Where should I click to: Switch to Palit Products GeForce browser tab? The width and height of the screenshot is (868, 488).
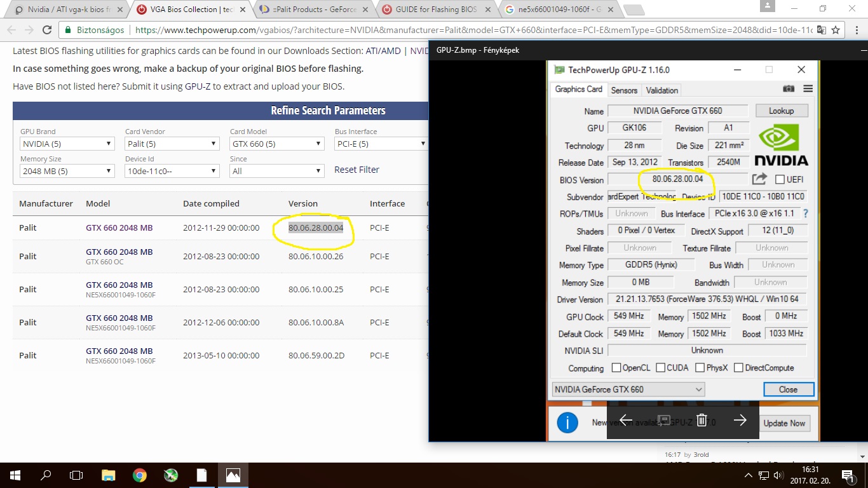[x=314, y=10]
